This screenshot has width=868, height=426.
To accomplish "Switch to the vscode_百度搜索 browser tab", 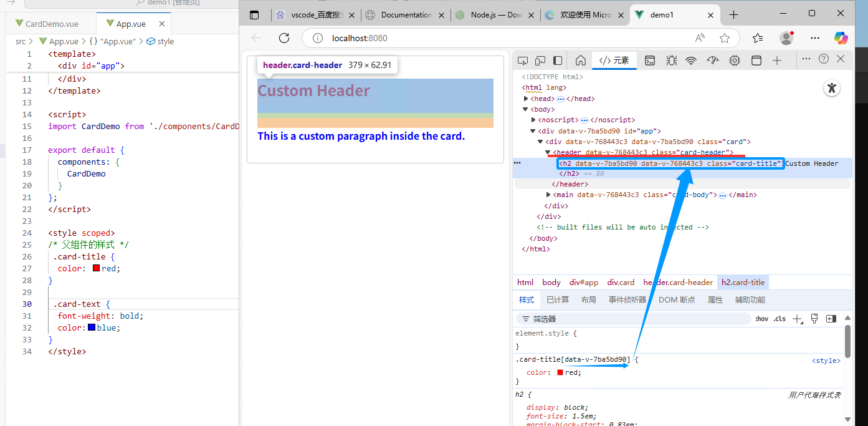I will point(316,15).
